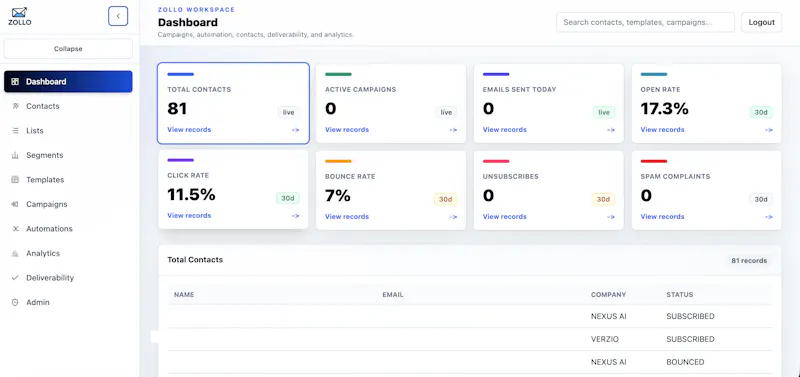Viewport: 800px width, 377px height.
Task: Open View records under Spam Complaints
Action: (662, 216)
